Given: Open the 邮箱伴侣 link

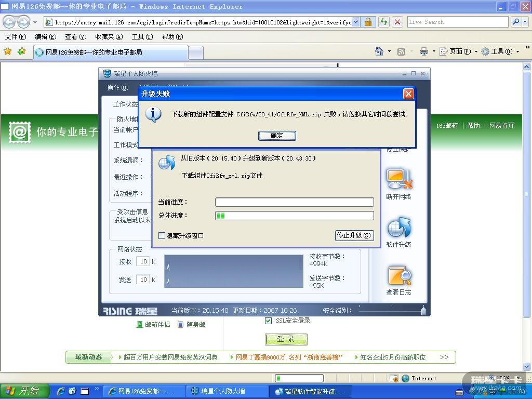Looking at the screenshot, I should pos(153,325).
